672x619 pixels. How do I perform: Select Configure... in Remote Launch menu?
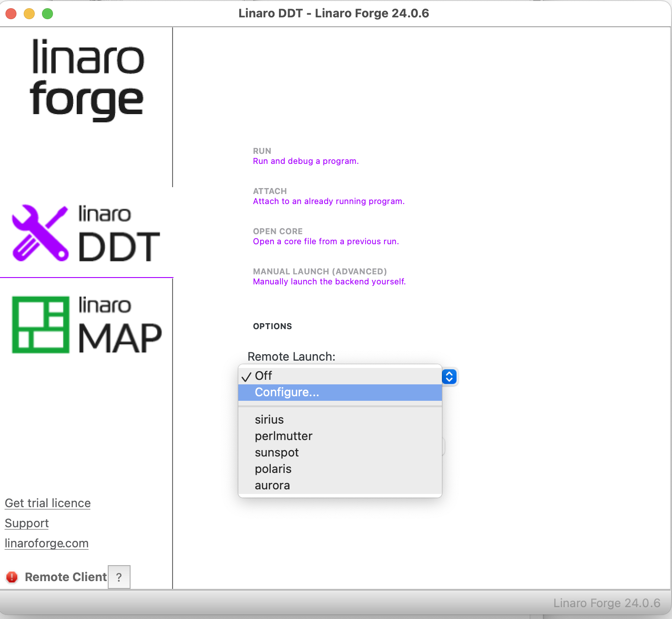point(340,392)
